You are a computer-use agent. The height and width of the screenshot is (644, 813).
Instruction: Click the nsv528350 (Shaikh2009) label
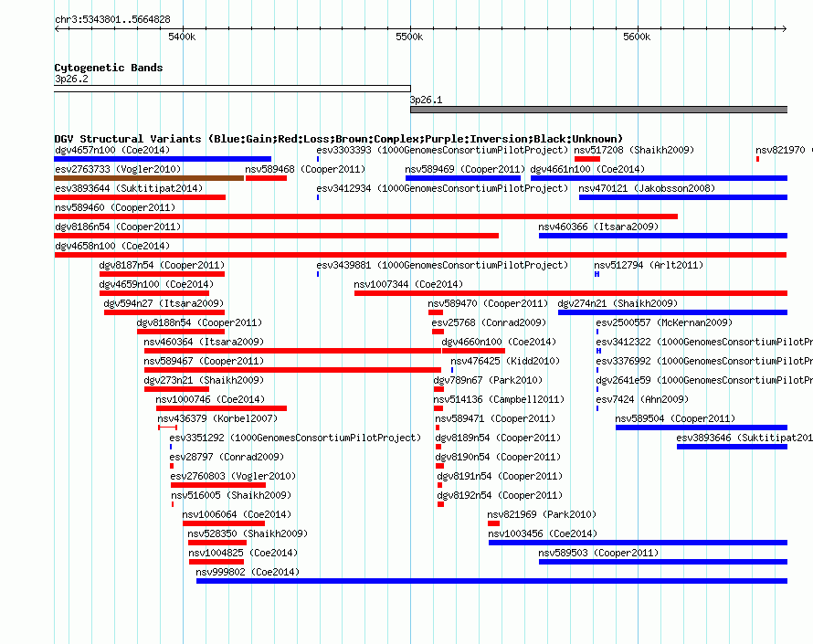click(x=248, y=534)
